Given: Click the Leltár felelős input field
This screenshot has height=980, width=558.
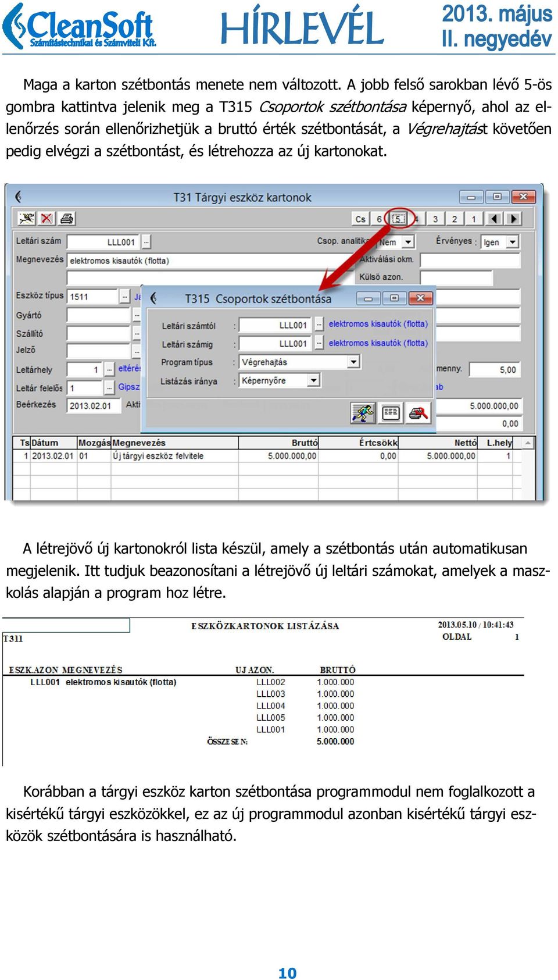Looking at the screenshot, I should pyautogui.click(x=85, y=387).
